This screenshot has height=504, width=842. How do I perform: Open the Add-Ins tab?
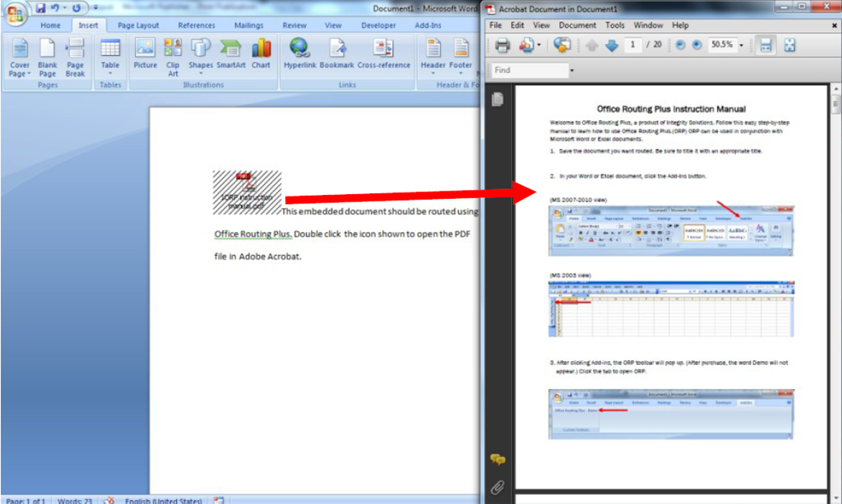pos(428,25)
